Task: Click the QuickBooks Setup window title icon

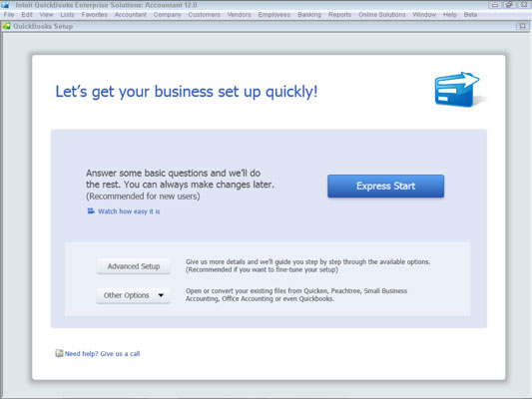Action: [x=6, y=26]
